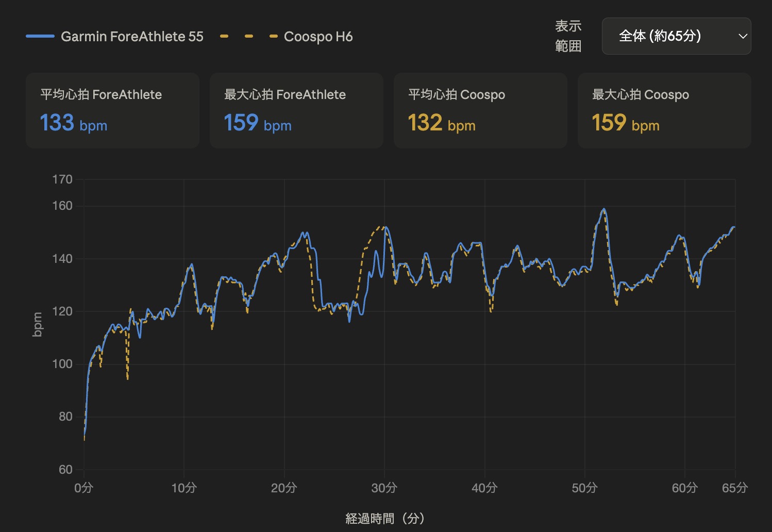The height and width of the screenshot is (532, 772).
Task: Click the chevron arrow in range selector
Action: point(743,36)
